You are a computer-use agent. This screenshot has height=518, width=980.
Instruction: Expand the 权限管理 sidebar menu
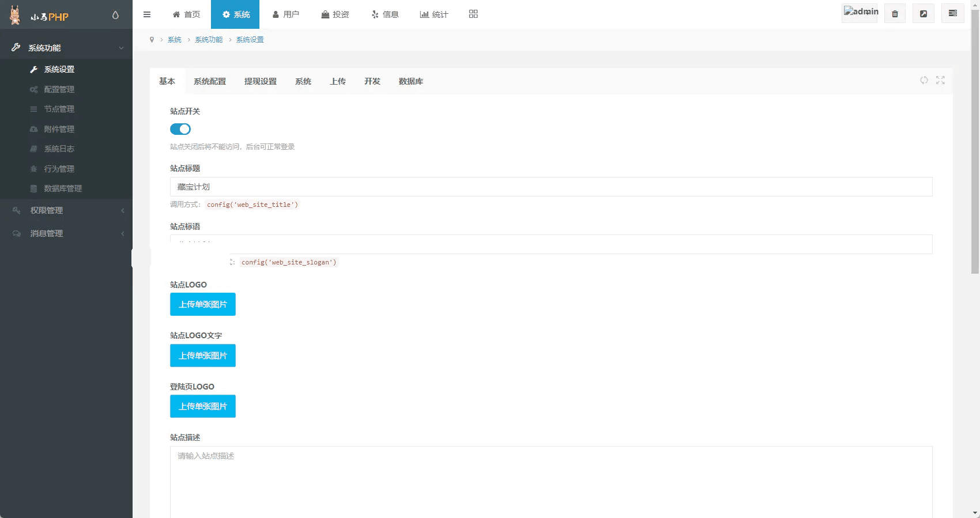pyautogui.click(x=66, y=210)
